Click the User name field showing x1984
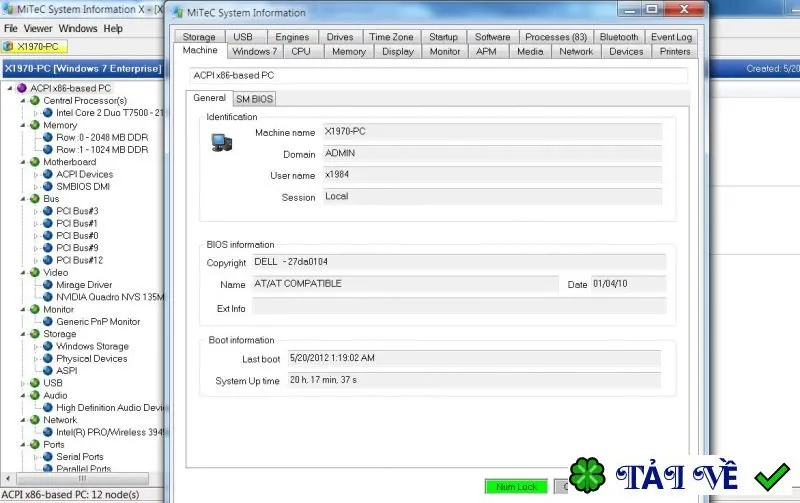The height and width of the screenshot is (503, 800). [492, 174]
